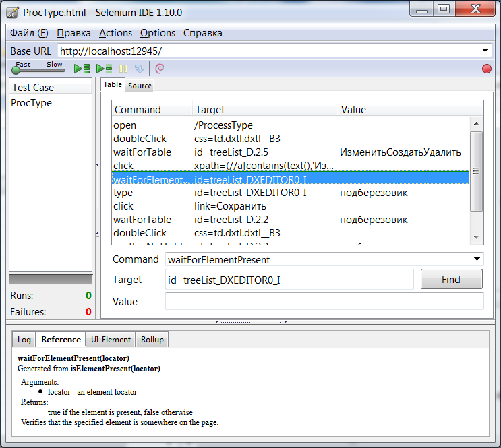Open the Rollup tab
501x448 pixels.
point(152,340)
